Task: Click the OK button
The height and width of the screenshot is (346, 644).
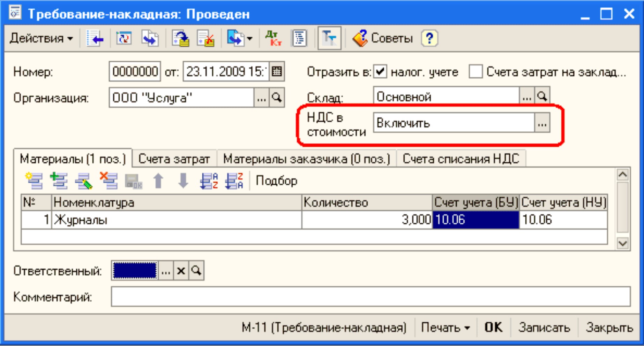Action: 493,328
